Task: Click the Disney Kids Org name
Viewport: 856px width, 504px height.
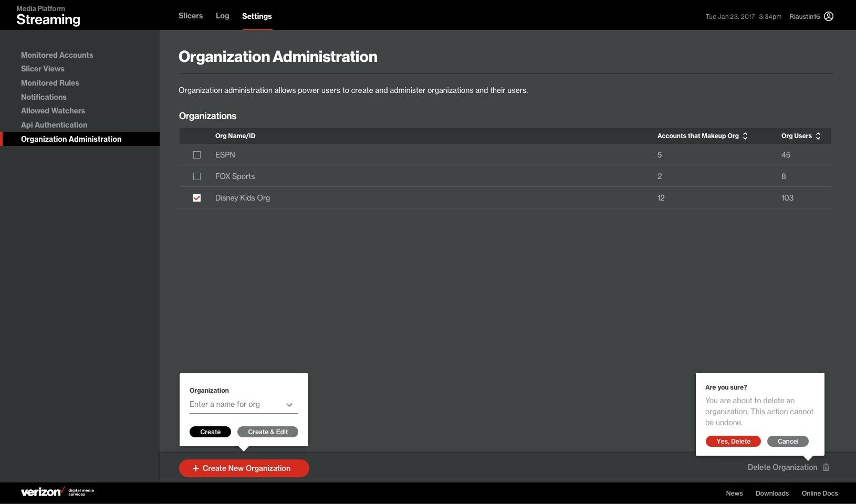Action: (243, 198)
